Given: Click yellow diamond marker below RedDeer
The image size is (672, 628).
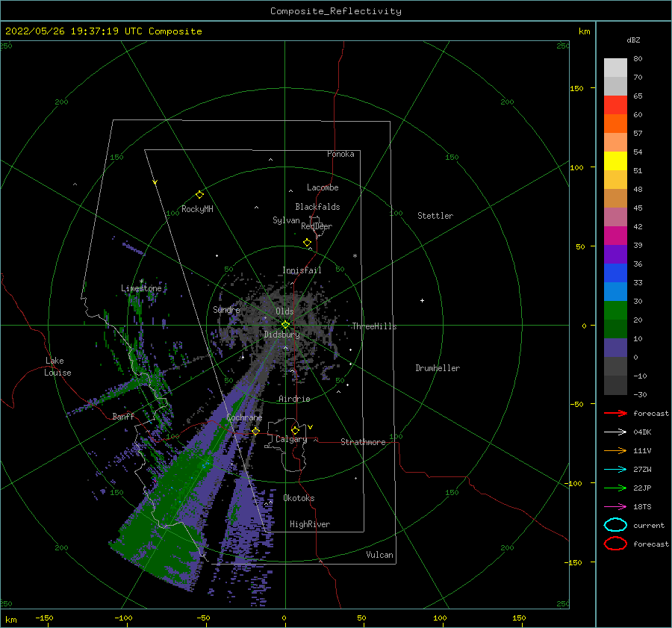Looking at the screenshot, I should [308, 243].
